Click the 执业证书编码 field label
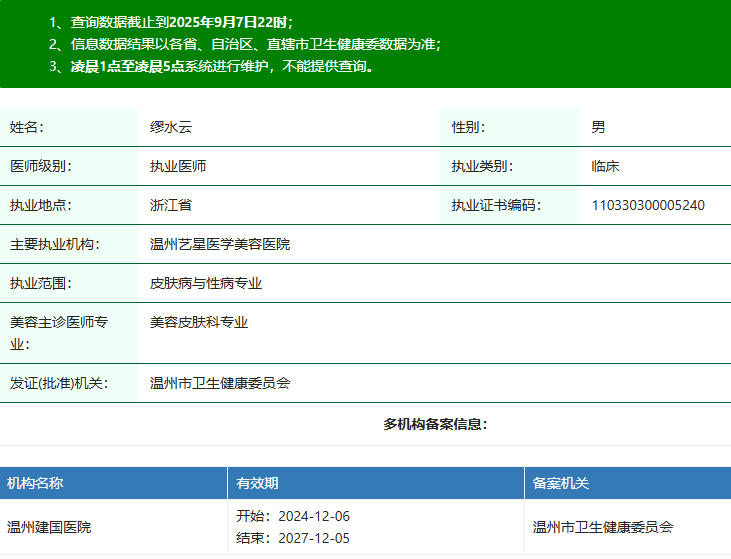Image resolution: width=731 pixels, height=559 pixels. [496, 205]
